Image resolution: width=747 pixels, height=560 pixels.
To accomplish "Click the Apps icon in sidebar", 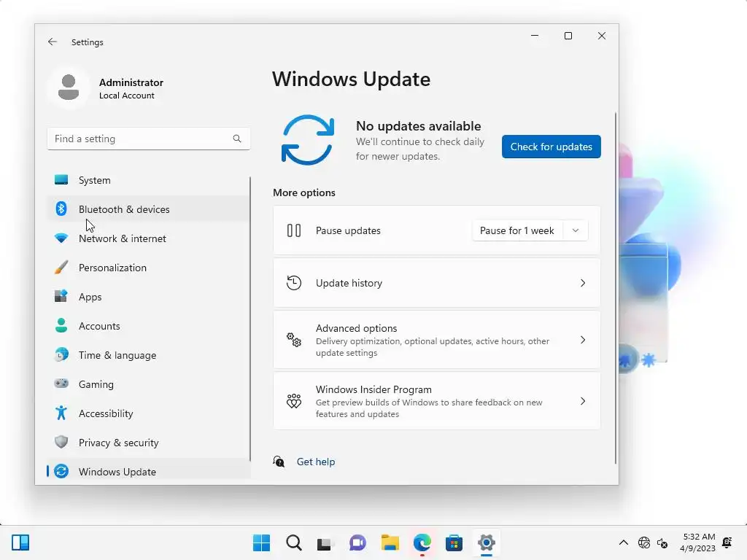I will point(61,296).
